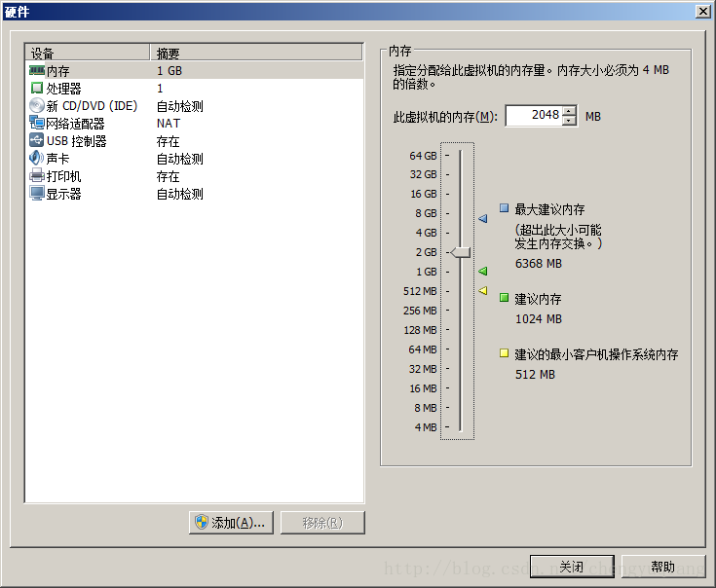Click the 设备 column header
This screenshot has height=588, width=716.
pos(88,53)
